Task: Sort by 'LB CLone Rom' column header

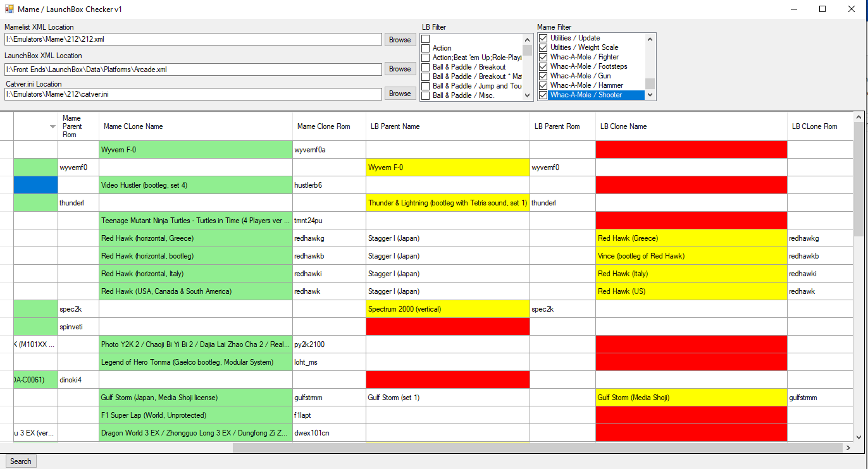Action: tap(820, 126)
